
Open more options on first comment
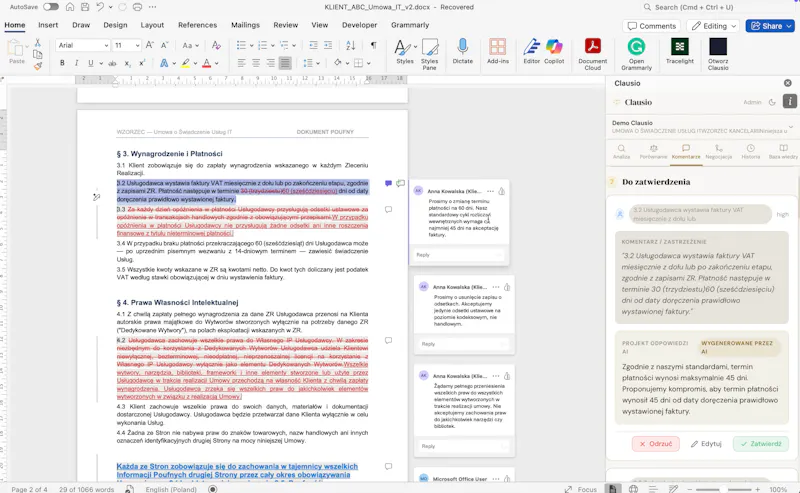pyautogui.click(x=490, y=191)
